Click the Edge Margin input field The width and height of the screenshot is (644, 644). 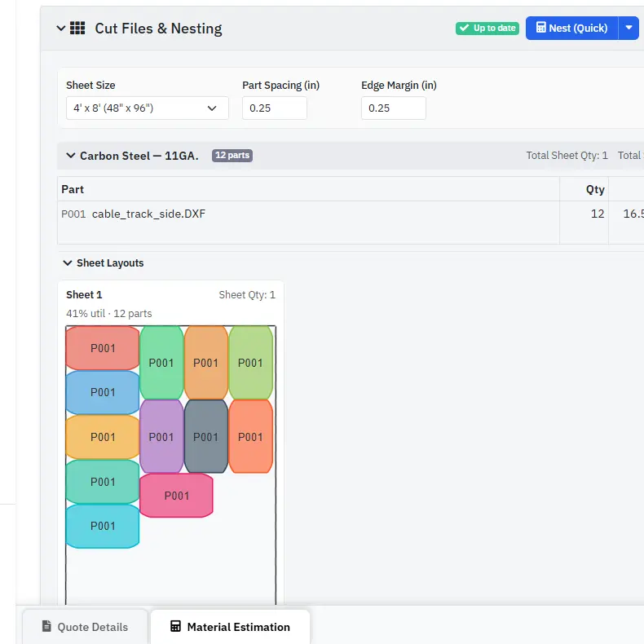(393, 108)
